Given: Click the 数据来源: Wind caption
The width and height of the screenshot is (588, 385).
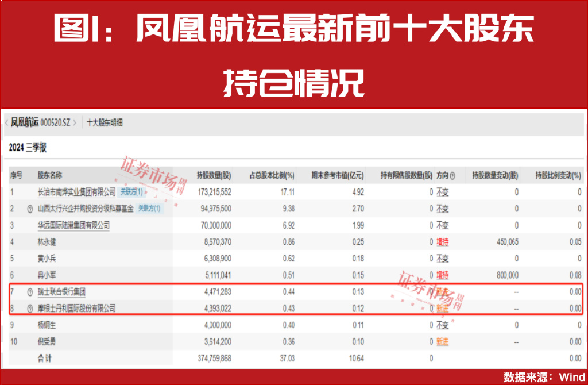Looking at the screenshot, I should coord(544,377).
